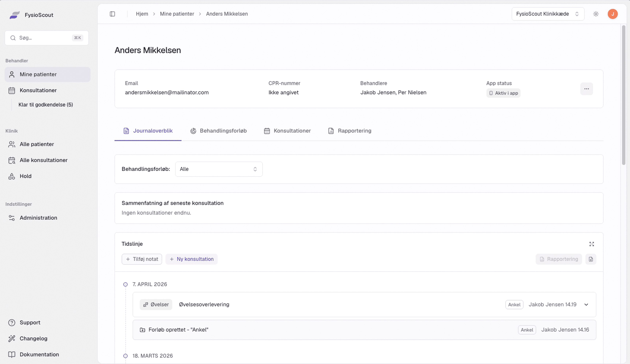Click Ankel tag on Forløb oprettet row
630x364 pixels.
coord(527,330)
